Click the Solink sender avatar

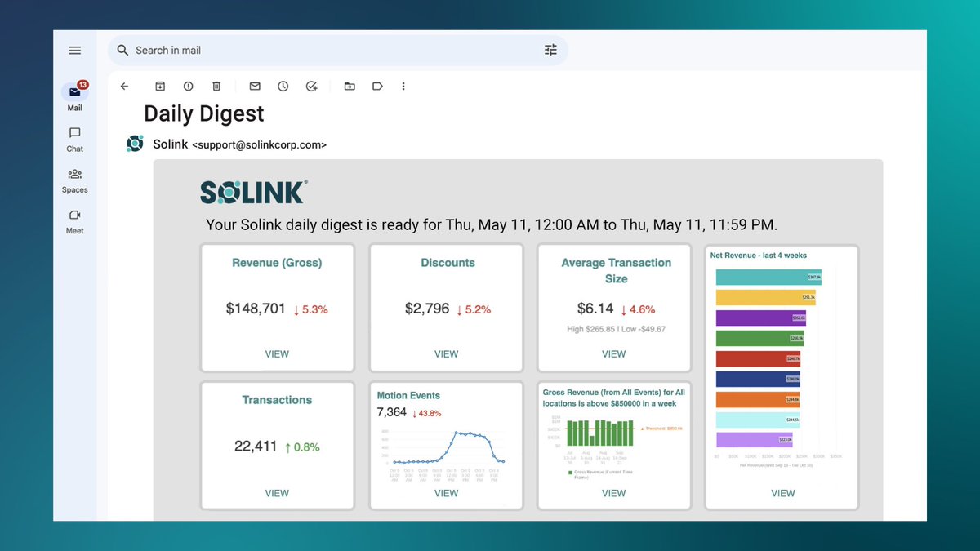135,144
